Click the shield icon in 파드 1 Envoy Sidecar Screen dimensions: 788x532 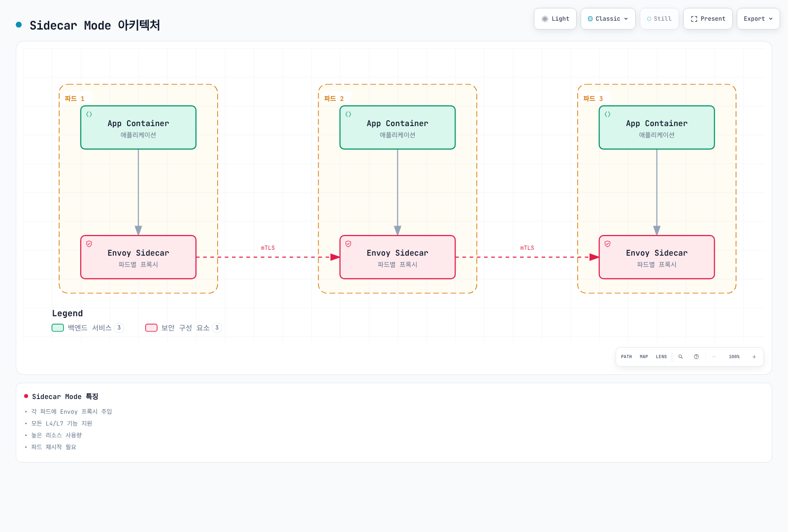(x=89, y=244)
